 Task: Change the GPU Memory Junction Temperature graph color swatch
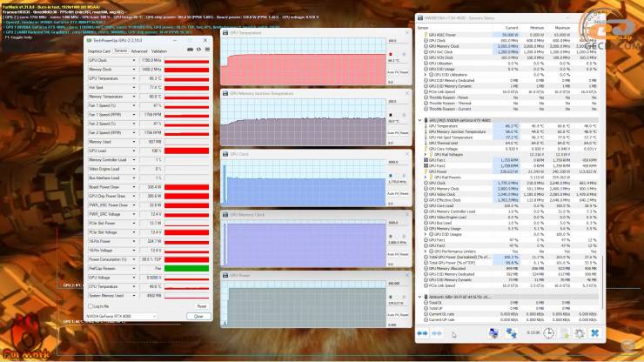point(391,115)
